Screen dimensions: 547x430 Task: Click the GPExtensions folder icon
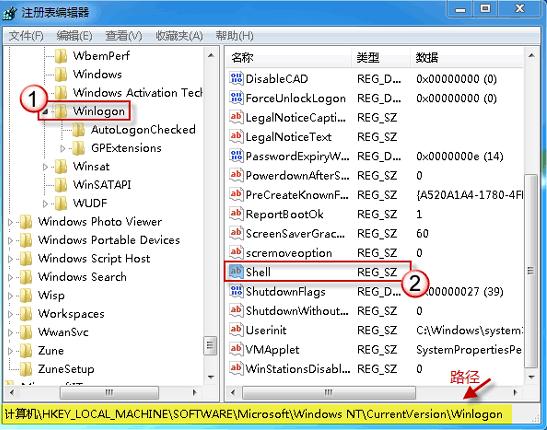pyautogui.click(x=79, y=148)
